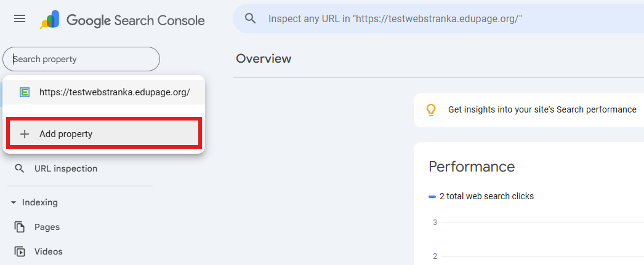Open Get insights into Search performance
Image resolution: width=644 pixels, height=265 pixels.
tap(542, 109)
